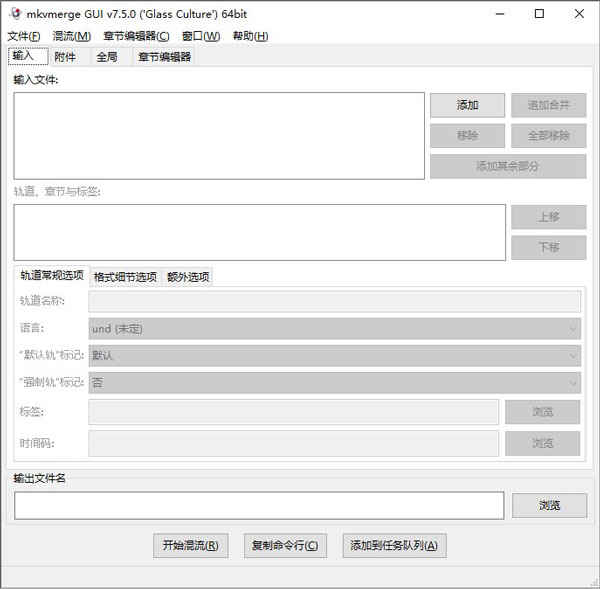Click the 上移 button
The height and width of the screenshot is (589, 600).
point(548,217)
